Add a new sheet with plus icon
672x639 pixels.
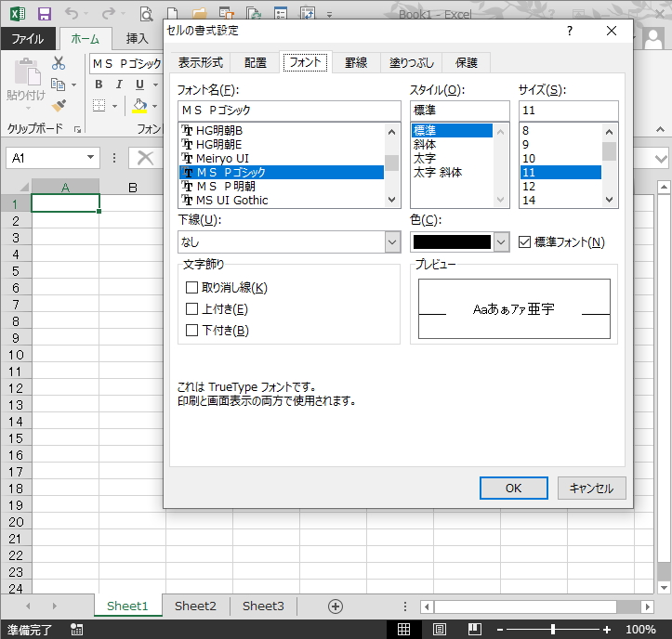pyautogui.click(x=336, y=606)
